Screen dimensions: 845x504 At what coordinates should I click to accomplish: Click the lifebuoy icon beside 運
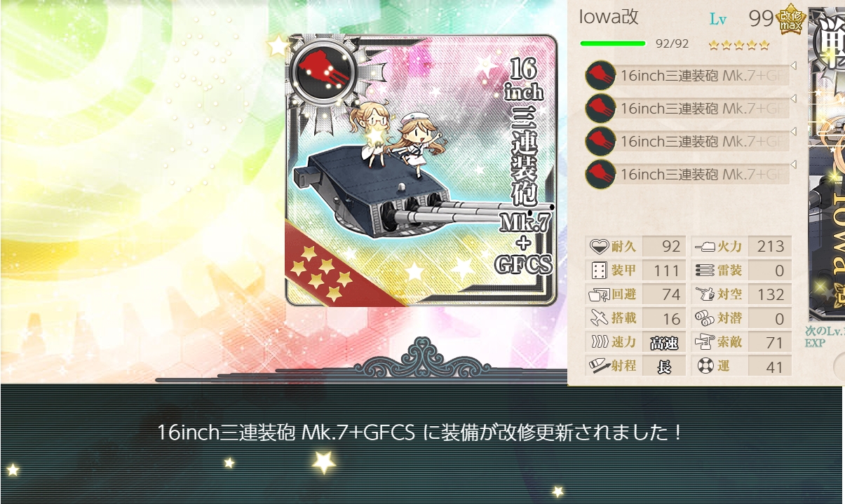tap(705, 366)
